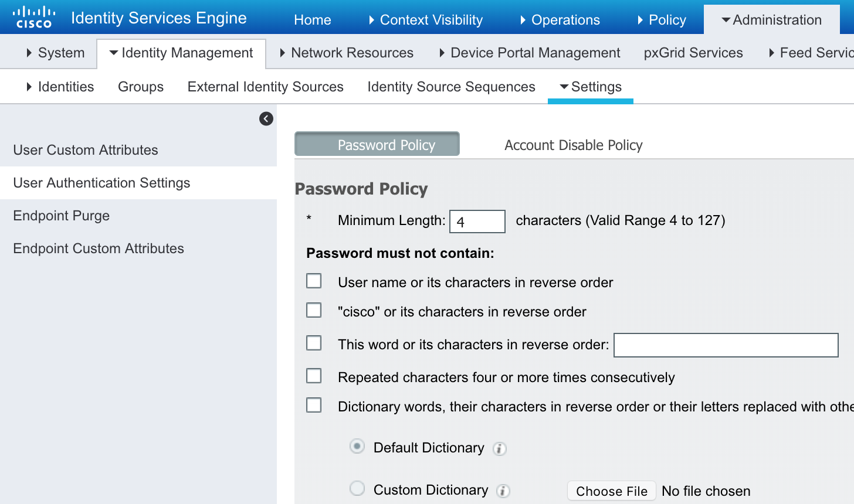Viewport: 854px width, 504px height.
Task: Open the Network Resources submenu
Action: coord(347,53)
